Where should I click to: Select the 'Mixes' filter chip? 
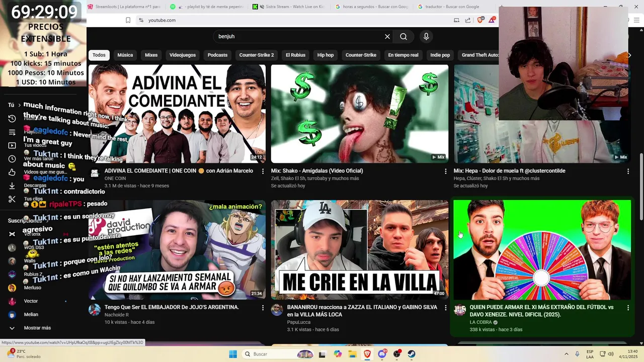[x=151, y=55]
